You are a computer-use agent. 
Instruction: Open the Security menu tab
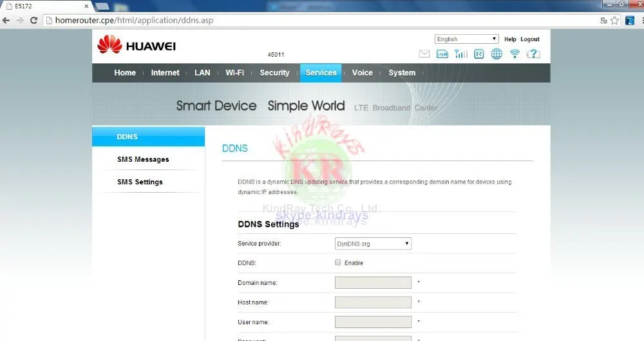click(274, 73)
